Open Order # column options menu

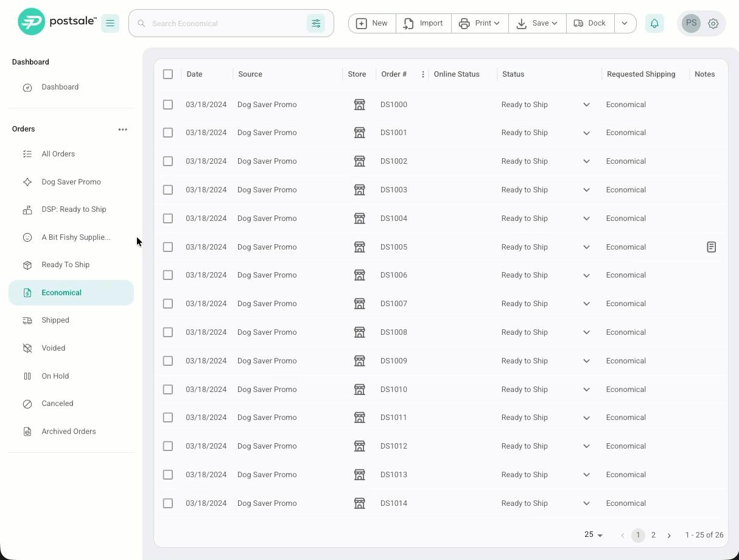pos(423,74)
